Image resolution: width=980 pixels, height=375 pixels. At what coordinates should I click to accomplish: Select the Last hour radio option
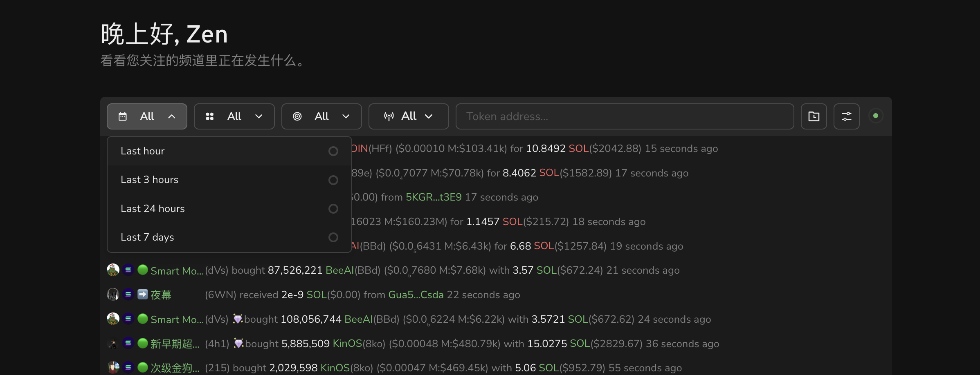pos(333,151)
